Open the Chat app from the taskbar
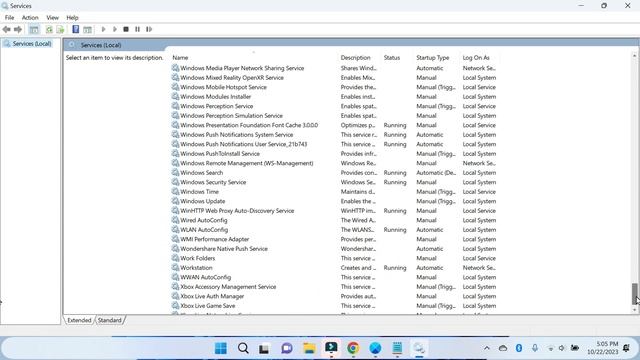This screenshot has width=640, height=360. (x=287, y=348)
